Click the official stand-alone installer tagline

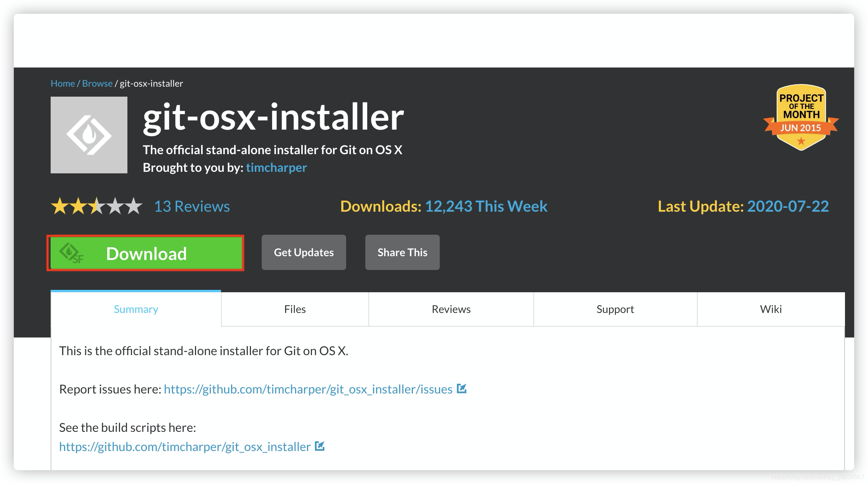tap(272, 150)
